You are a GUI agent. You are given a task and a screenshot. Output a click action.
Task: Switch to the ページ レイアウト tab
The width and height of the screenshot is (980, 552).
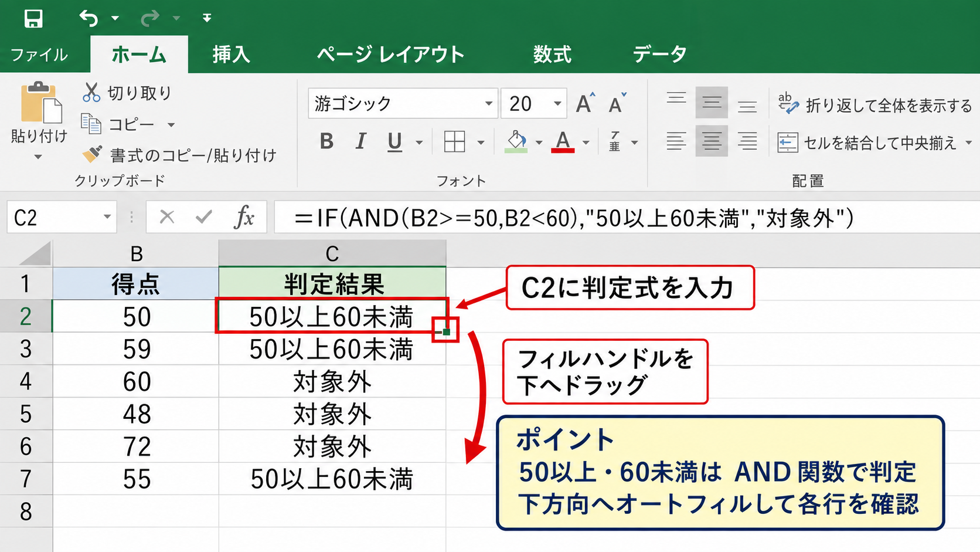(390, 55)
